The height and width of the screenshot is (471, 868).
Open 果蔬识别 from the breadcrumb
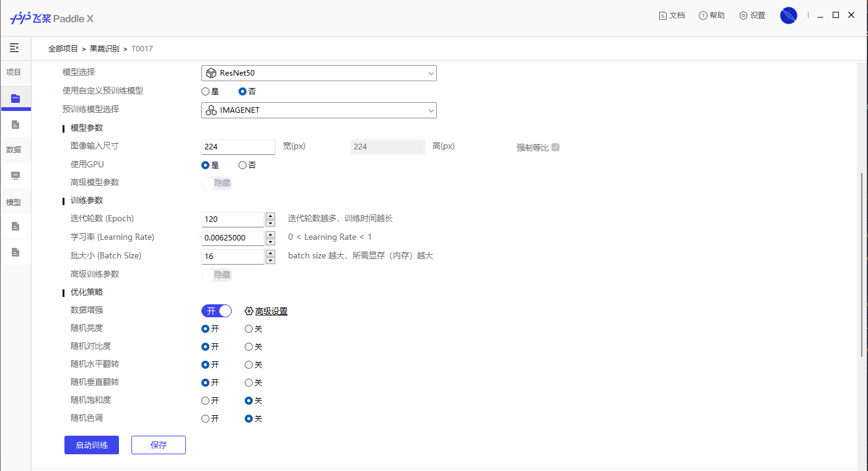tap(104, 48)
